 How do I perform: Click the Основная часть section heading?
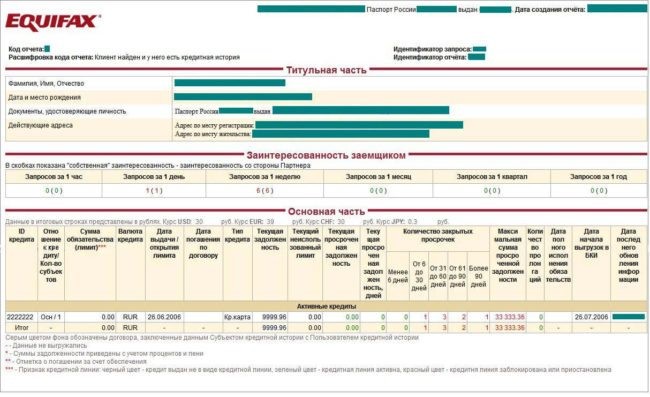(326, 212)
